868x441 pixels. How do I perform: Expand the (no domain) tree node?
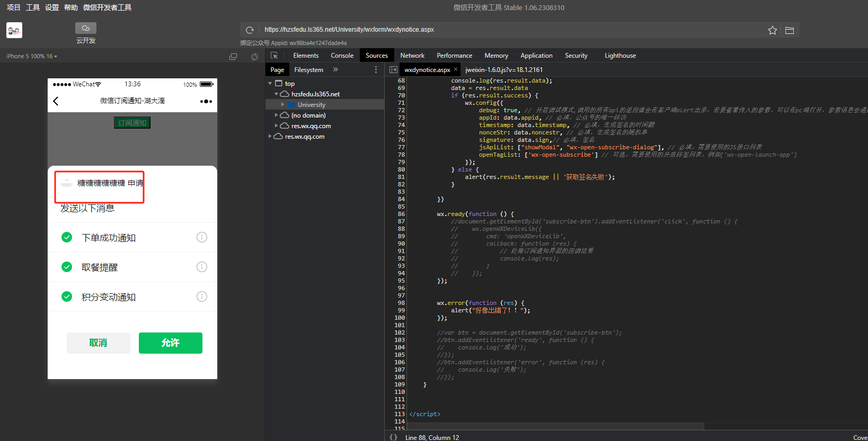(x=277, y=115)
